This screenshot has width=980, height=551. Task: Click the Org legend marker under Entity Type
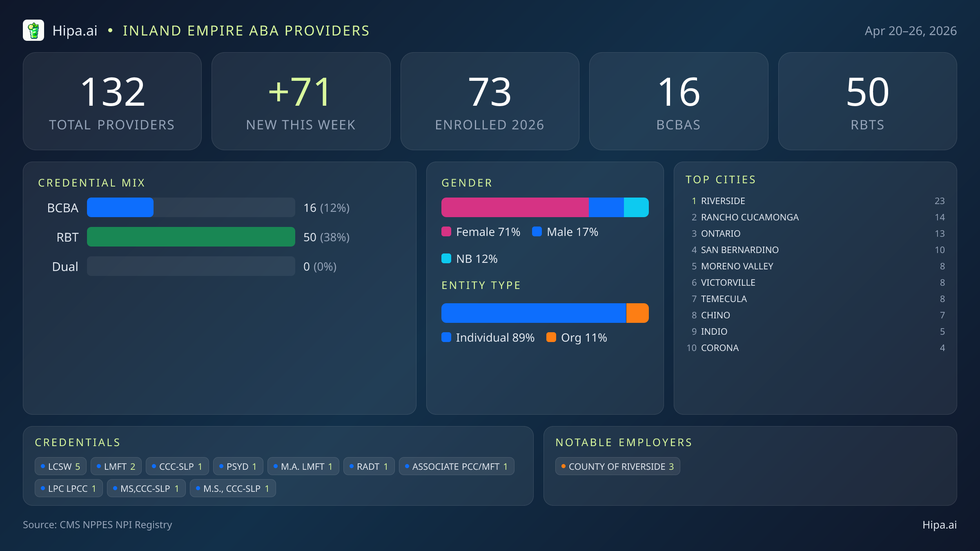[552, 338]
